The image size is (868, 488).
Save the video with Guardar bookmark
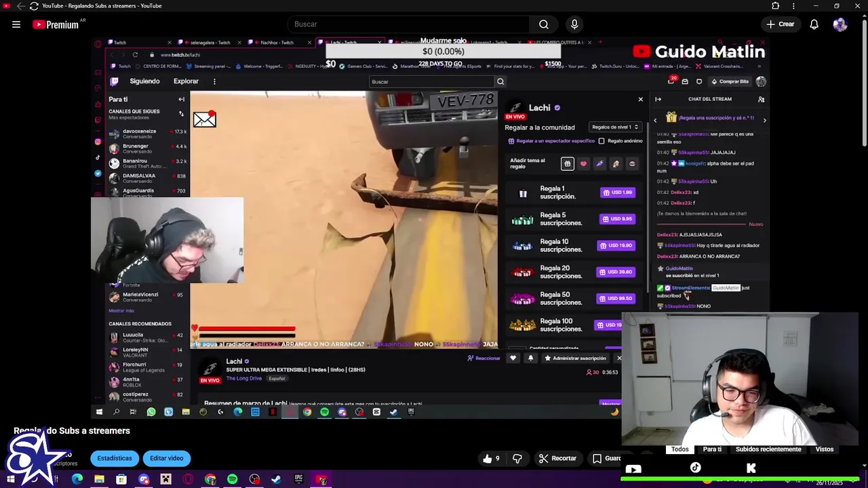[x=606, y=458]
